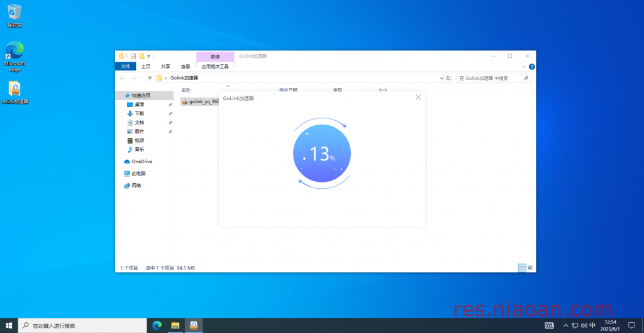
Task: Click the new folder quick access icon
Action: click(142, 56)
